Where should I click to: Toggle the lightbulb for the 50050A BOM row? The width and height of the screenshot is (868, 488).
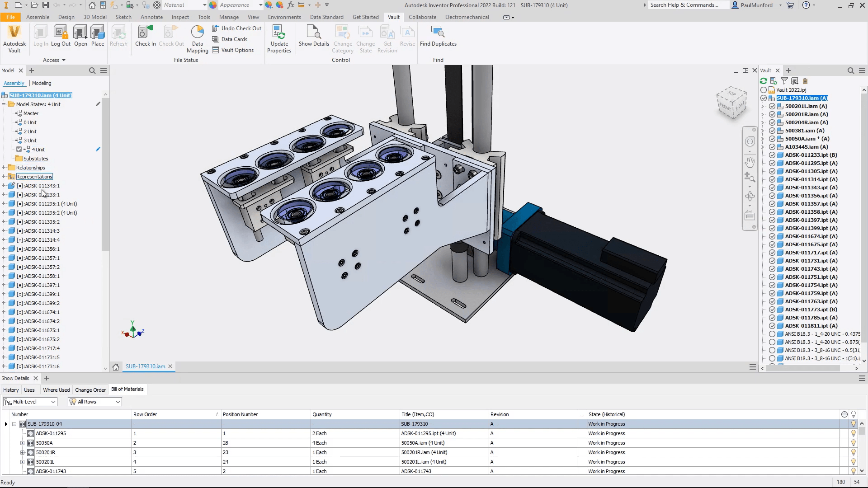854,443
